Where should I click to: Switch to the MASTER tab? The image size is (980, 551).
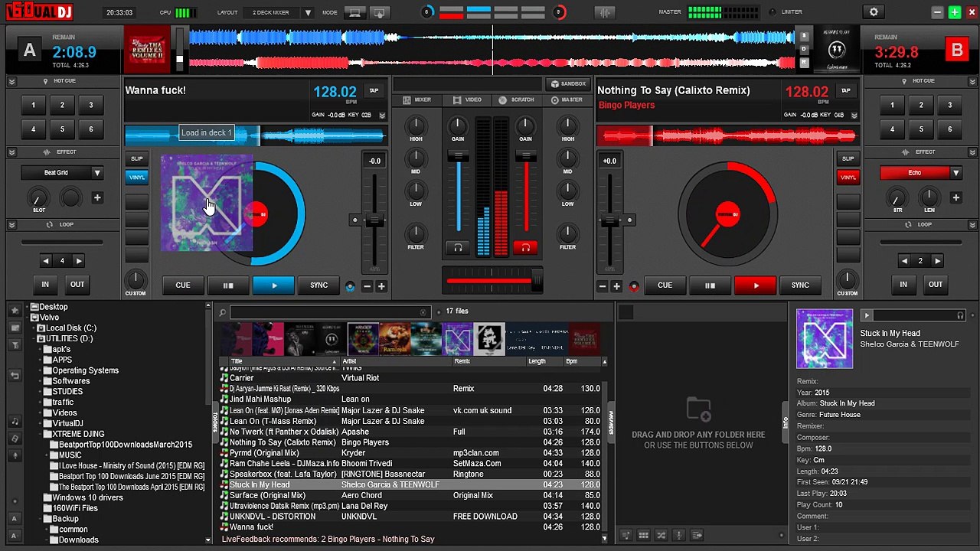pos(566,100)
